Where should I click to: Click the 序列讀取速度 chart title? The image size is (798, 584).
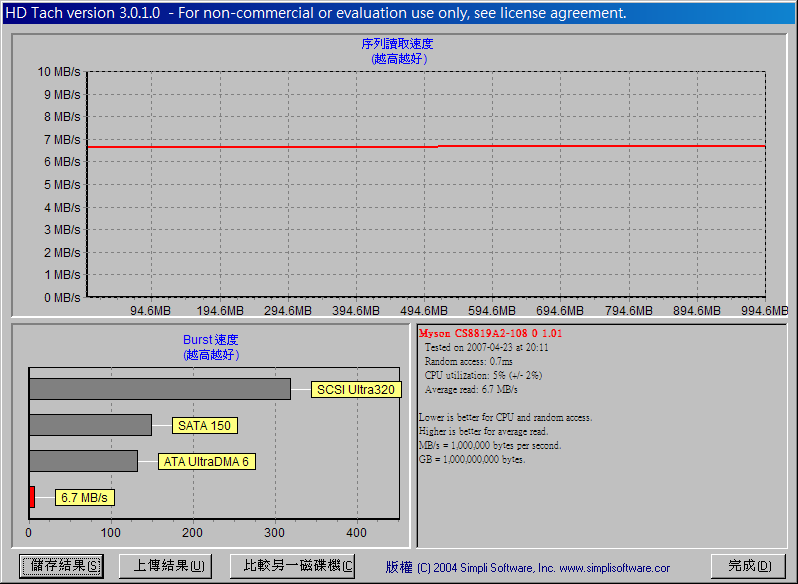397,44
